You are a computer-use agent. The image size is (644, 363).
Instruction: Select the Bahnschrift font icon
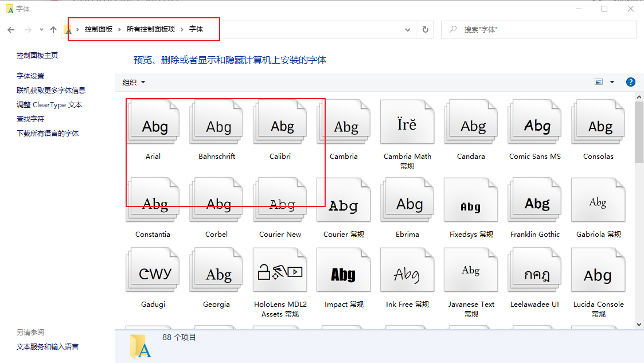tap(216, 122)
